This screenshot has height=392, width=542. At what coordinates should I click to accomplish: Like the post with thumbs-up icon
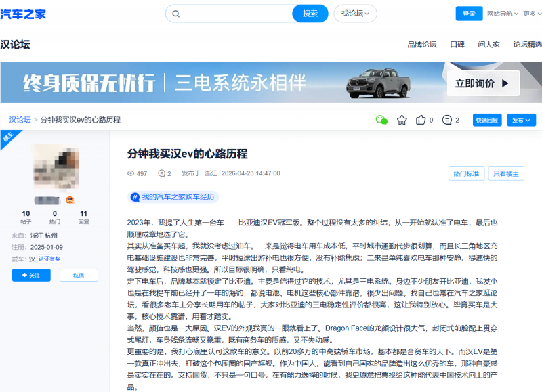pyautogui.click(x=421, y=120)
